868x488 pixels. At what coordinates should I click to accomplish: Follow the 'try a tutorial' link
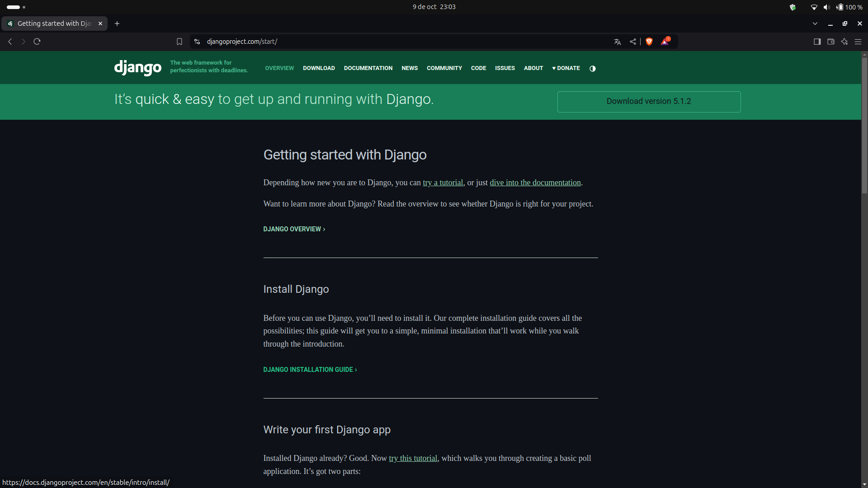(443, 183)
